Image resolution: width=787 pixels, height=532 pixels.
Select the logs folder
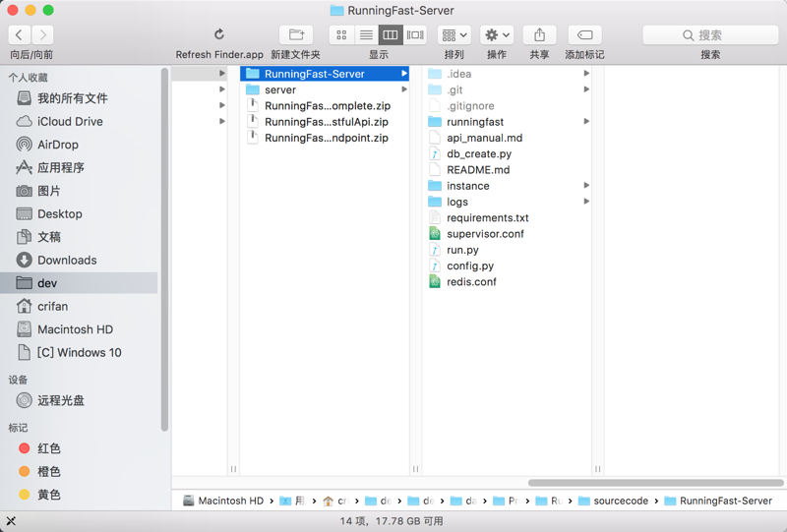[x=507, y=202]
